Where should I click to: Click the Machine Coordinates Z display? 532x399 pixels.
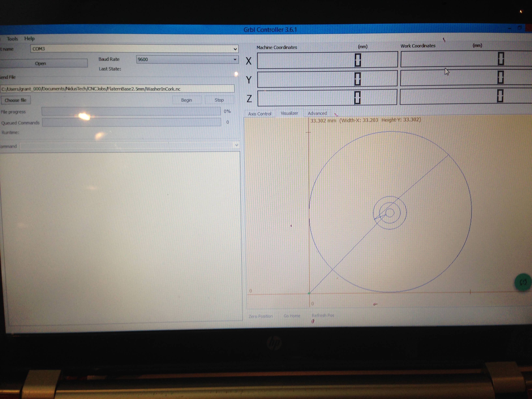click(x=327, y=98)
